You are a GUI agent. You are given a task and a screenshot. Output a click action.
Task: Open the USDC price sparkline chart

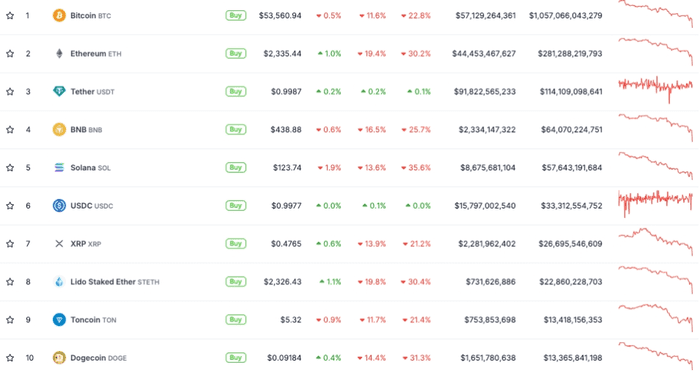[655, 203]
